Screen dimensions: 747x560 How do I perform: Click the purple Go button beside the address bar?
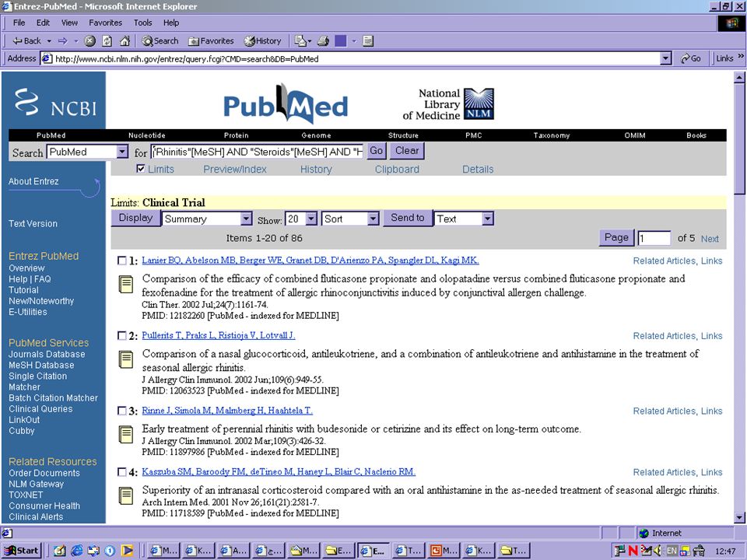click(690, 58)
